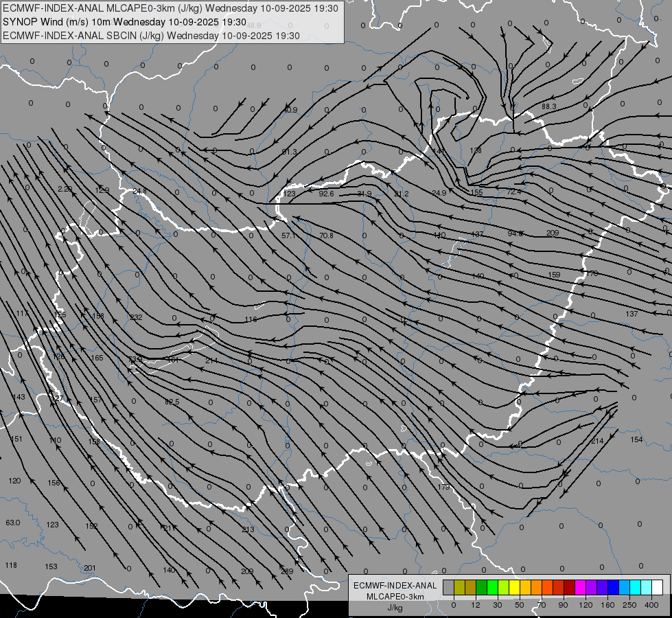Click the map value '82.5'
Screen dimensions: 672x618
pyautogui.click(x=172, y=402)
